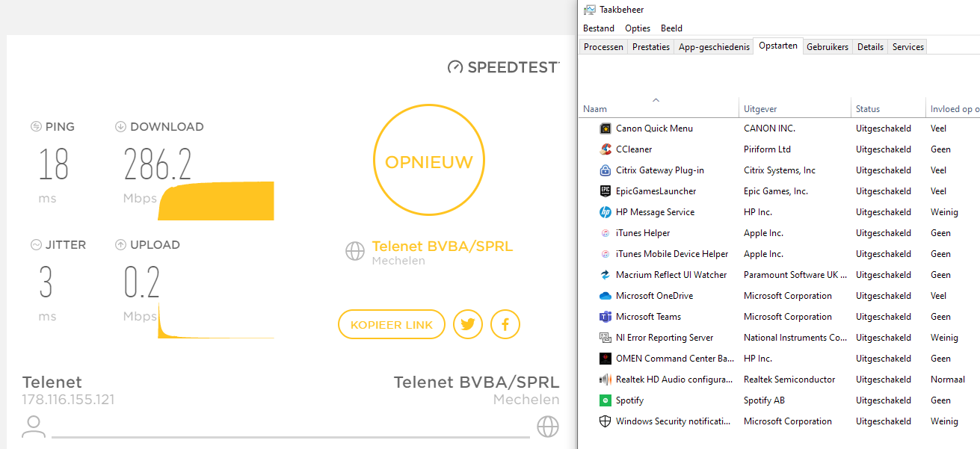
Task: Click the ping icon in Speedtest
Action: click(36, 127)
